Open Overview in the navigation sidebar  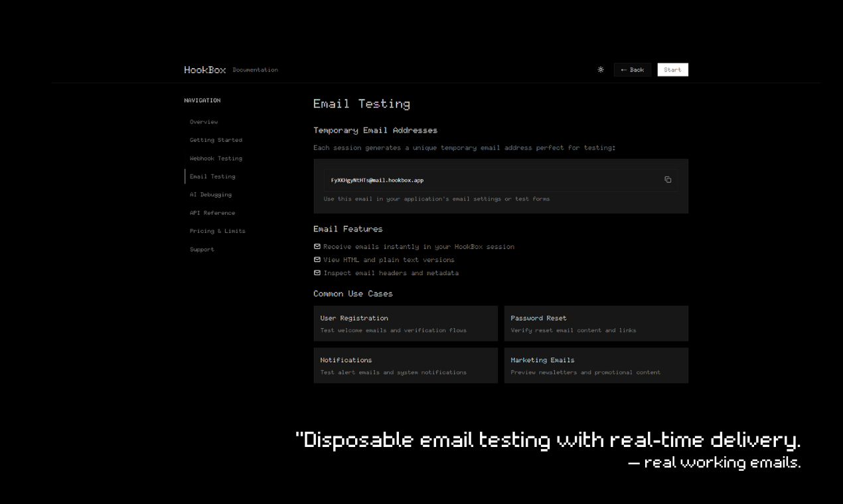(204, 122)
